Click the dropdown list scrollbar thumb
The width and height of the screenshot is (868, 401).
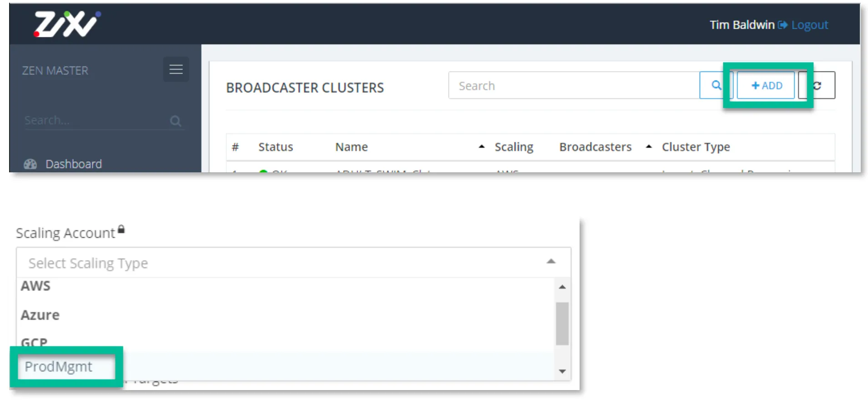562,324
